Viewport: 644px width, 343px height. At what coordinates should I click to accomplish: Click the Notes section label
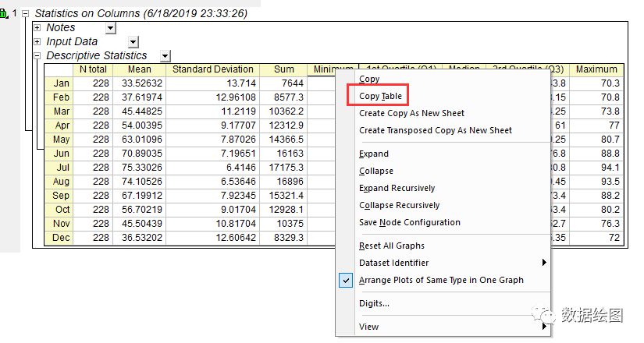click(60, 27)
